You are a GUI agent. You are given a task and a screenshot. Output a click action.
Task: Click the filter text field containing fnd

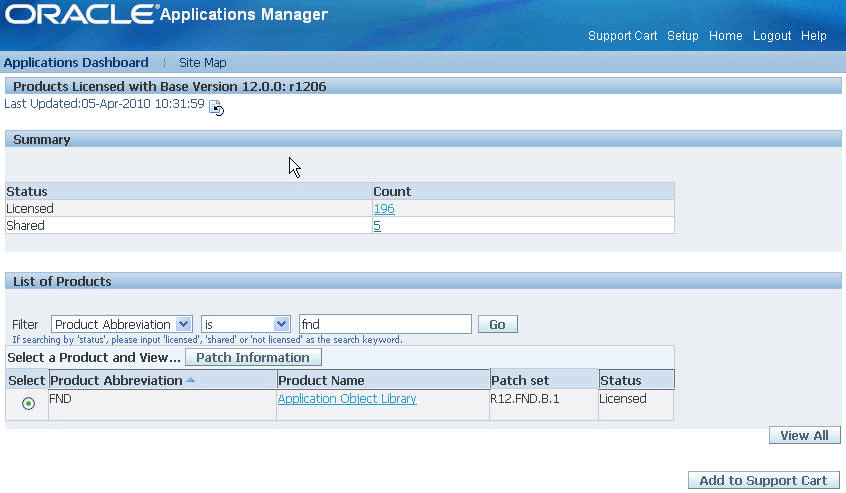(x=385, y=324)
